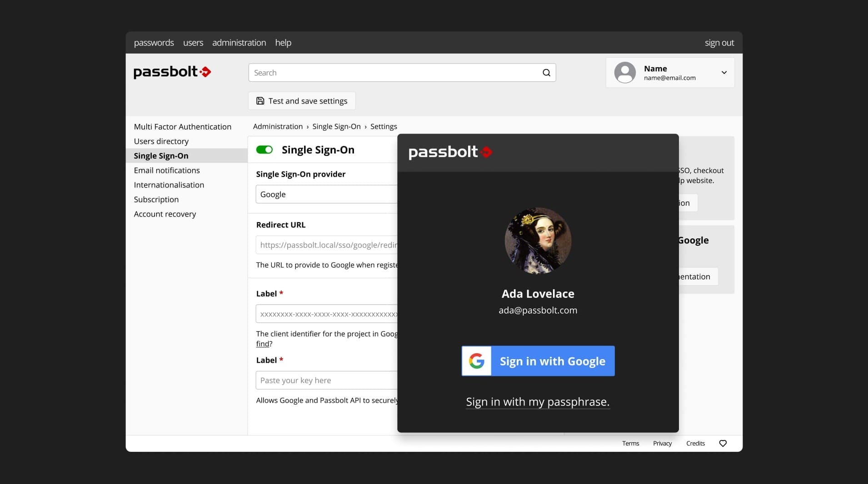Image resolution: width=868 pixels, height=484 pixels.
Task: Click the passbolt logo inside the sign-in dialog
Action: tap(449, 153)
